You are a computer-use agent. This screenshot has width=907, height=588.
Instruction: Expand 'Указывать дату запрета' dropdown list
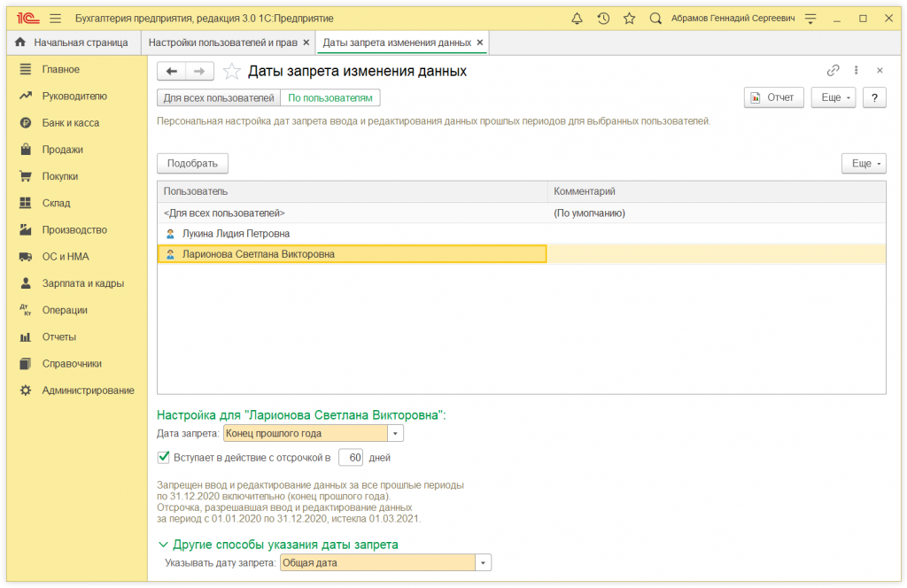pos(483,562)
